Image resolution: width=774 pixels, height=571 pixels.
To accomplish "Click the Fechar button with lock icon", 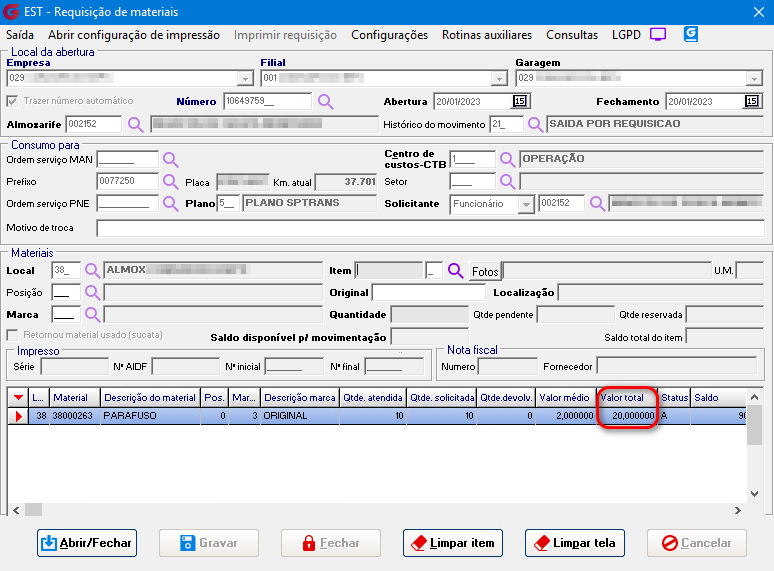I will coord(331,543).
